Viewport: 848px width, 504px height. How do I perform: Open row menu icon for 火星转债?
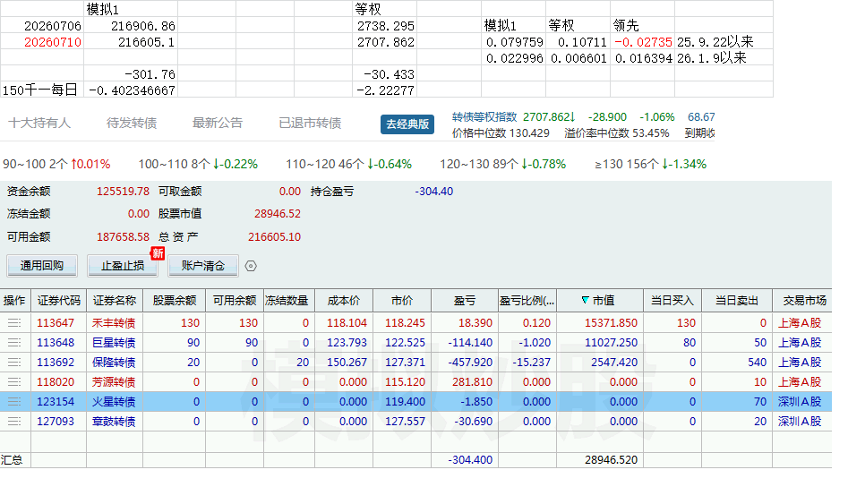pyautogui.click(x=14, y=401)
